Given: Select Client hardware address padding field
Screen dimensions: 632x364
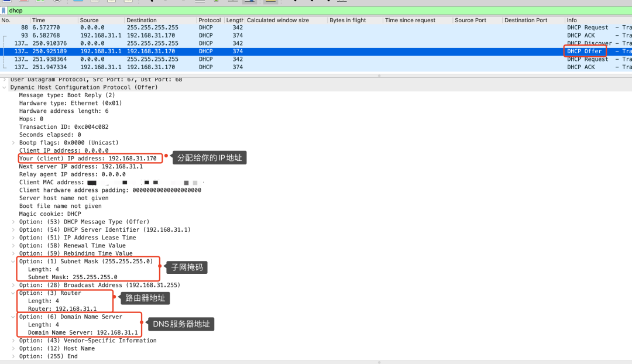Looking at the screenshot, I should tap(110, 190).
